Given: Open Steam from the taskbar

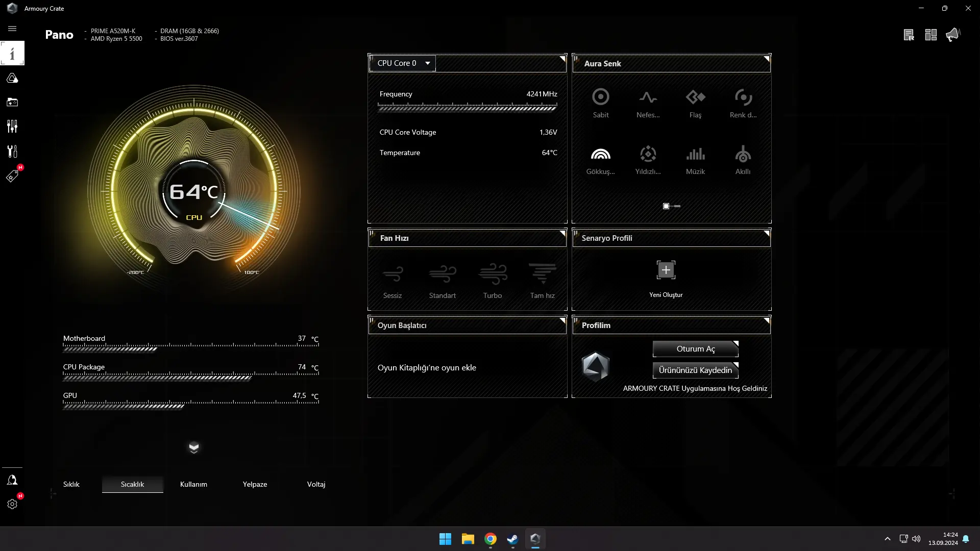Looking at the screenshot, I should [512, 539].
